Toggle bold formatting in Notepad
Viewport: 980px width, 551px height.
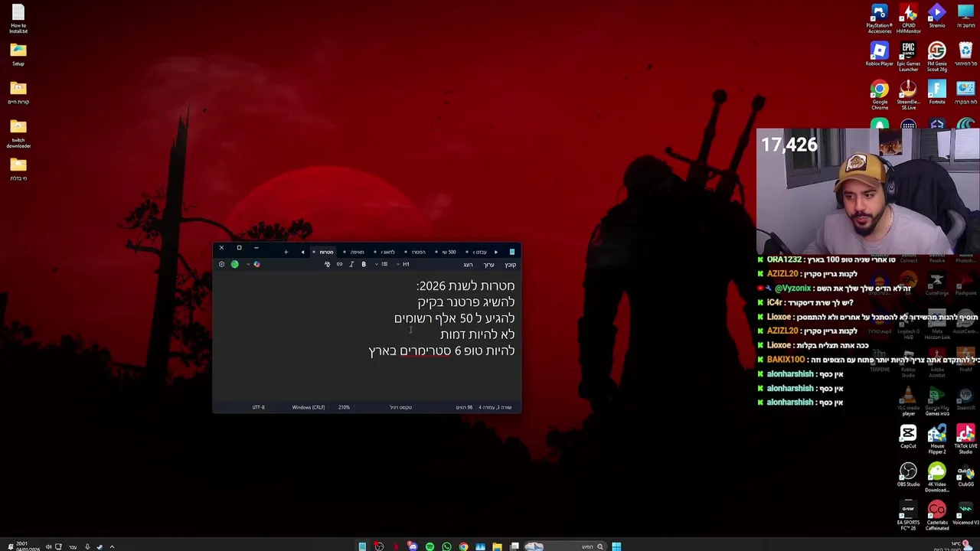[364, 264]
